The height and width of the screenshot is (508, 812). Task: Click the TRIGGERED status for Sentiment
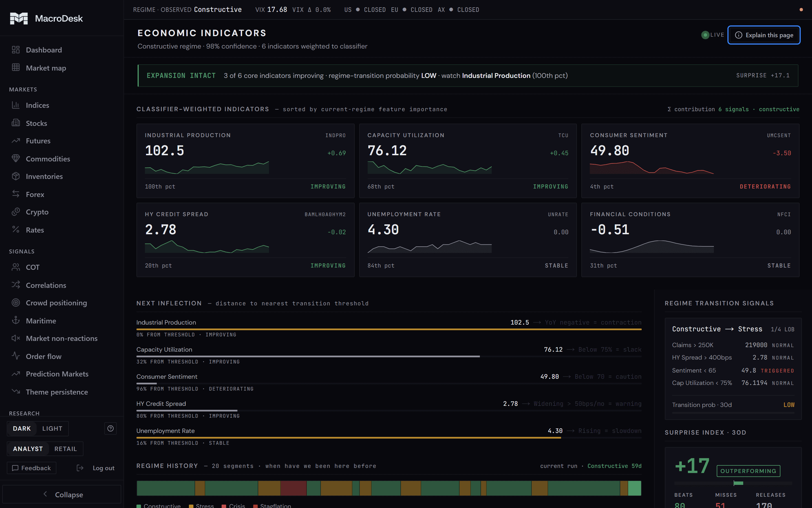(777, 371)
